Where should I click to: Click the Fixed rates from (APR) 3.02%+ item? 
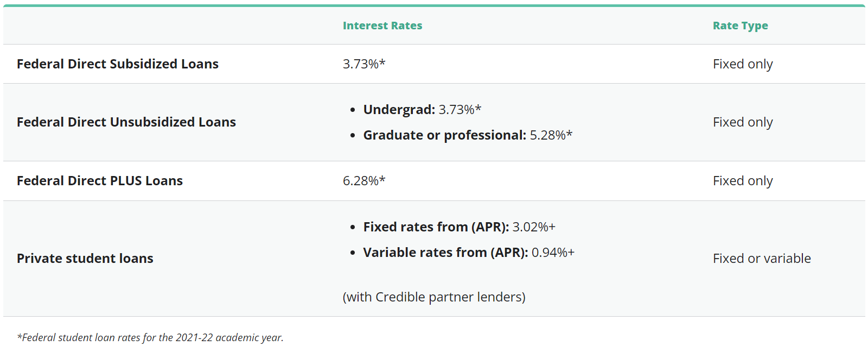(x=459, y=227)
